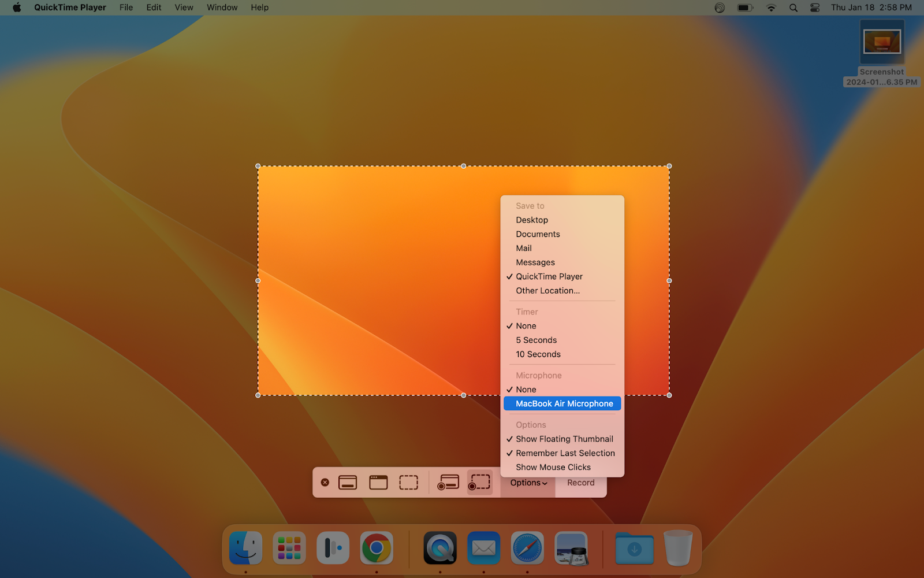Choose Other Location… in Save to
This screenshot has height=578, width=924.
tap(562, 291)
